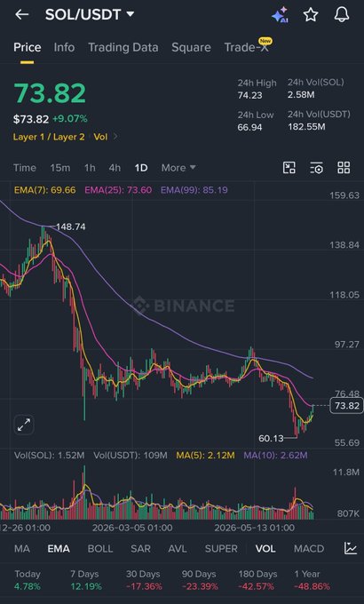Tap the 24h Vol(SOL) 2.58M value
364x604 pixels.
click(301, 95)
